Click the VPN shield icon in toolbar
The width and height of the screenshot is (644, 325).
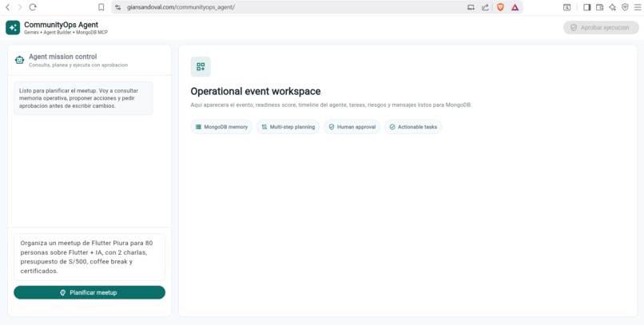625,7
